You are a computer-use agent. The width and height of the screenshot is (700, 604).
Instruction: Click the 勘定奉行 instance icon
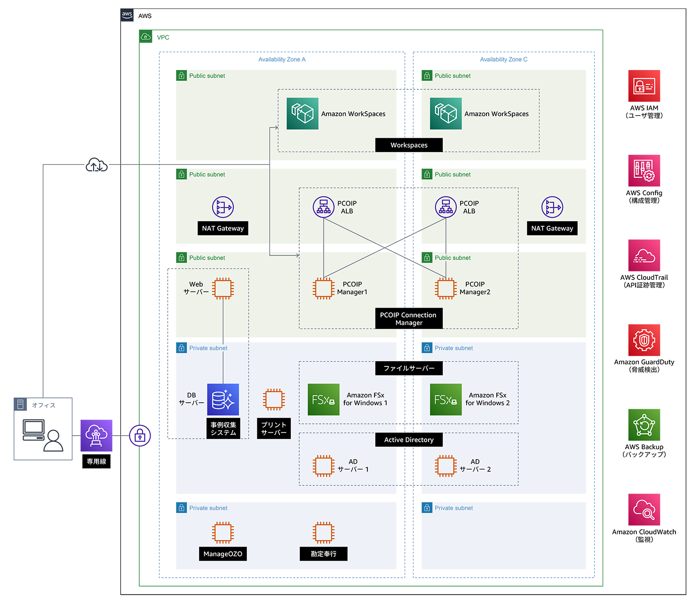(324, 532)
